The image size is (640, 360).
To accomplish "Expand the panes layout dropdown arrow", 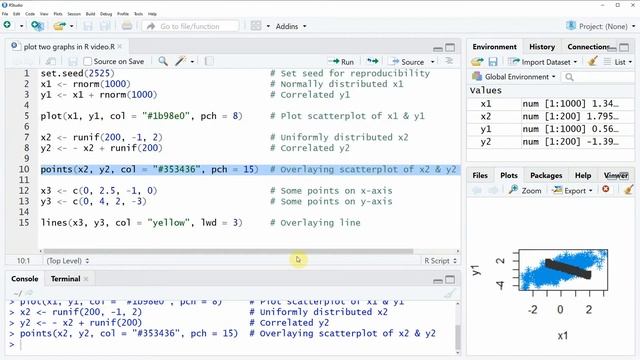I will [x=268, y=26].
